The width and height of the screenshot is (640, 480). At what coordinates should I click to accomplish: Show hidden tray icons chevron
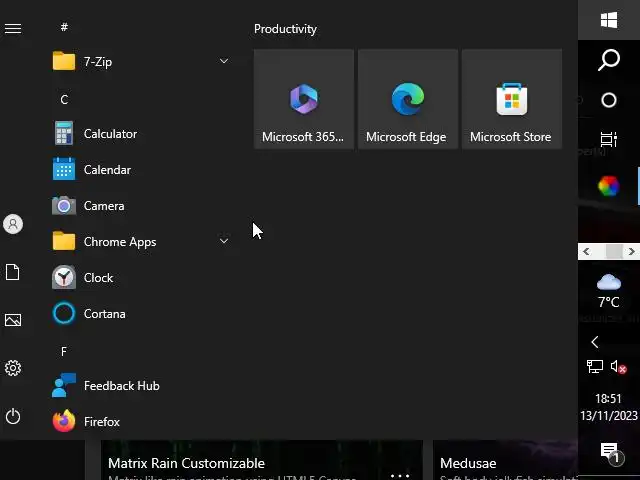595,342
